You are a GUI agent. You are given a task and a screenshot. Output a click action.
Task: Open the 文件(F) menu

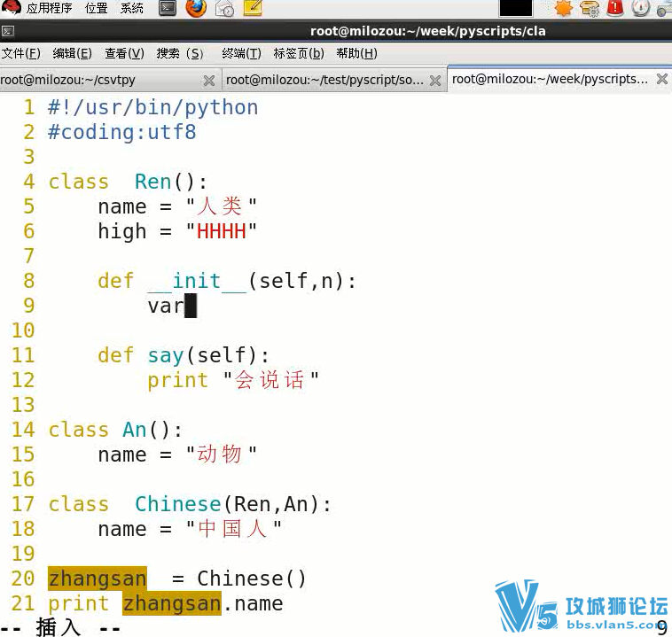pos(21,53)
